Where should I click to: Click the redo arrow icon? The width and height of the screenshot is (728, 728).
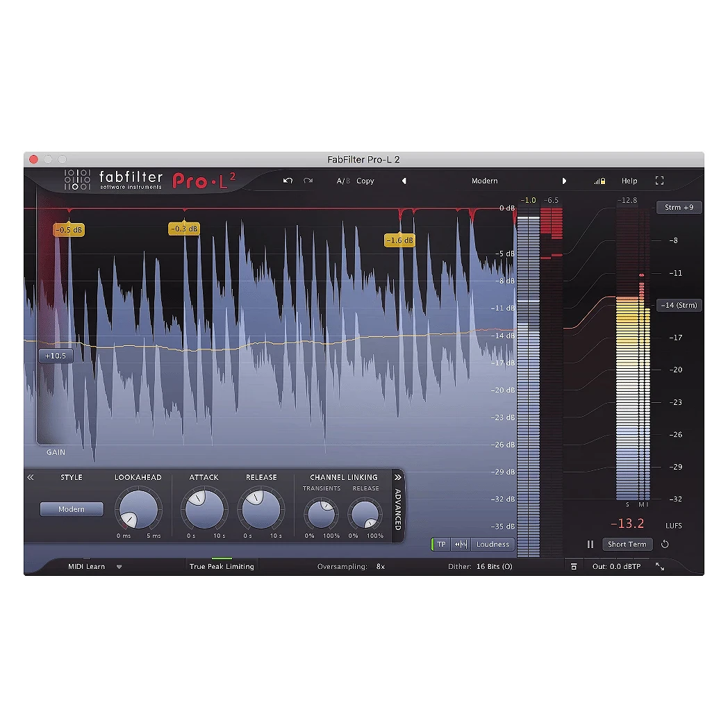pyautogui.click(x=308, y=181)
